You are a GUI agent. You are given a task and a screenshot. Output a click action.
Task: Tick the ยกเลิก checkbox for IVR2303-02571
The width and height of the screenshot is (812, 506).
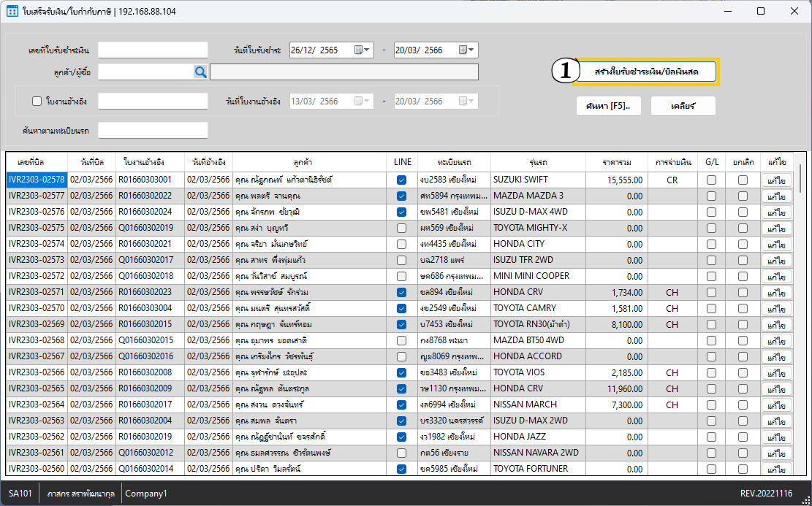click(x=743, y=292)
